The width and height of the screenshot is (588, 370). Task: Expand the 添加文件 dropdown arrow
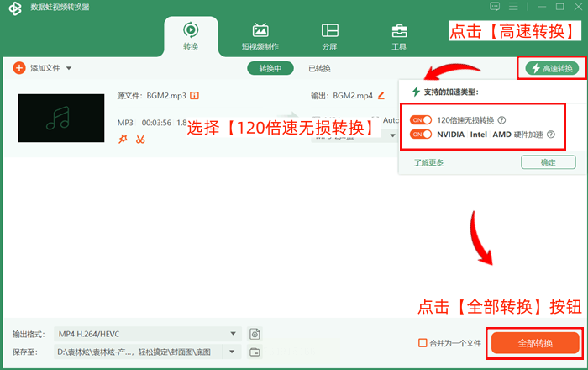(x=69, y=68)
